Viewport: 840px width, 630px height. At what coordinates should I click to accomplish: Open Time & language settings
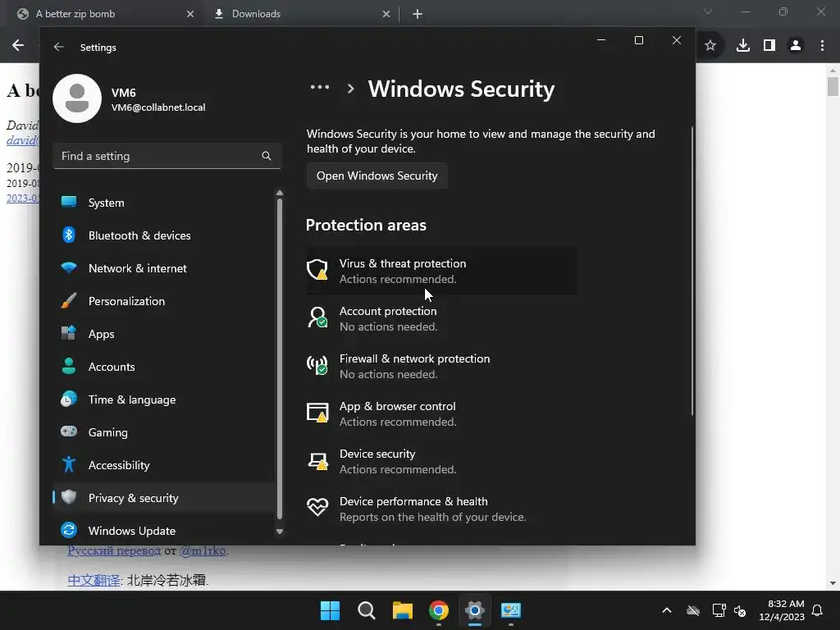coord(163,399)
